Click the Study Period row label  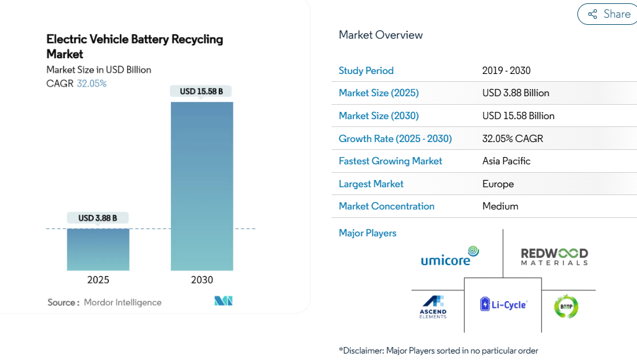tap(366, 71)
